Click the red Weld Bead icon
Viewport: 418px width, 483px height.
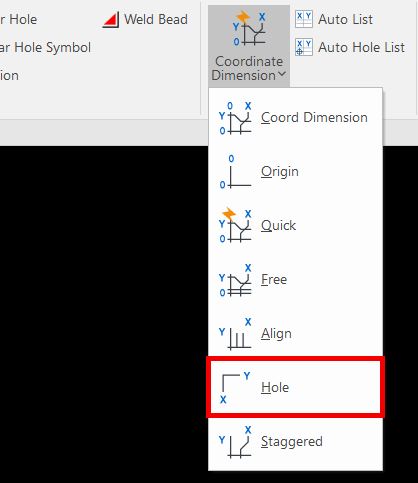[x=111, y=20]
